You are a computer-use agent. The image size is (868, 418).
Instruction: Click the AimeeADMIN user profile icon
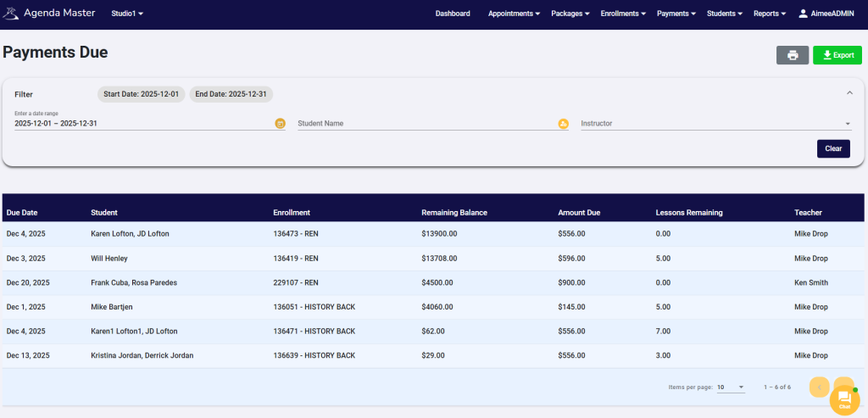tap(804, 14)
